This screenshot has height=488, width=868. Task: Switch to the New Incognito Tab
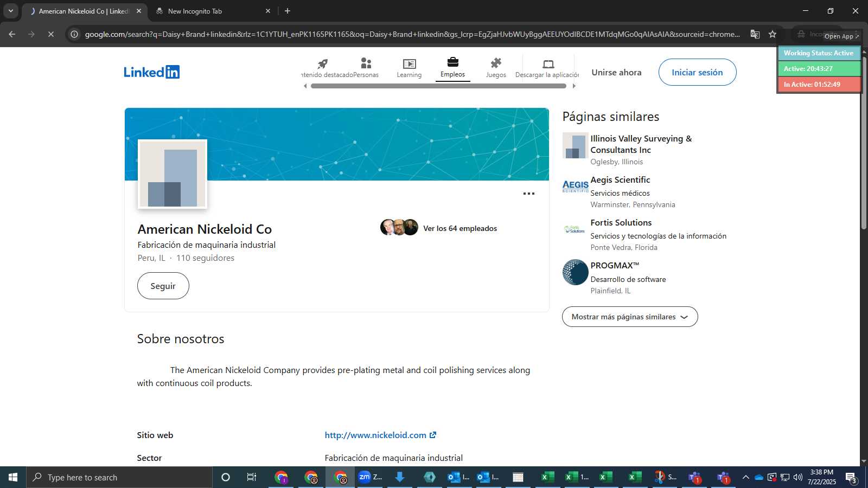[212, 11]
